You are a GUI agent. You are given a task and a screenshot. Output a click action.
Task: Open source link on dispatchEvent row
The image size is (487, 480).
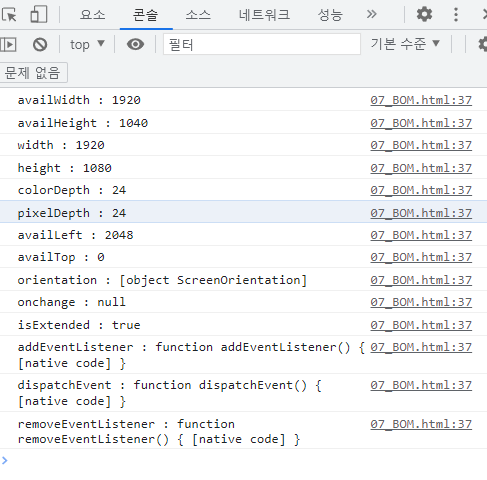(421, 385)
